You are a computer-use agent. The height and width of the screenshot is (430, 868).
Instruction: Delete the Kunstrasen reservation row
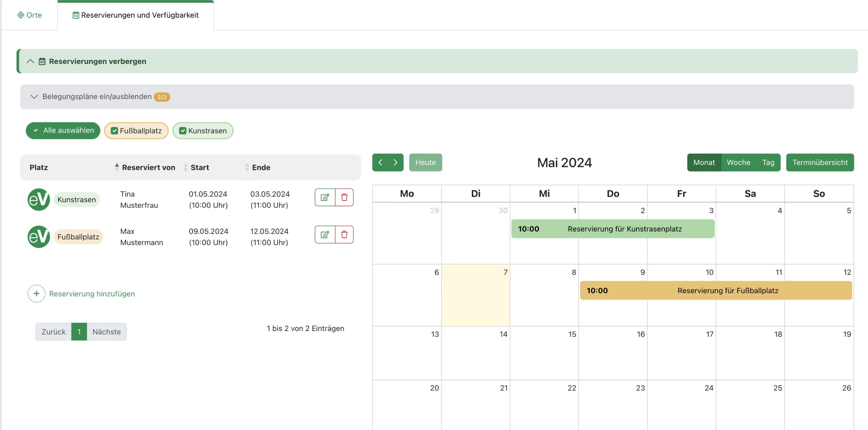tap(344, 197)
